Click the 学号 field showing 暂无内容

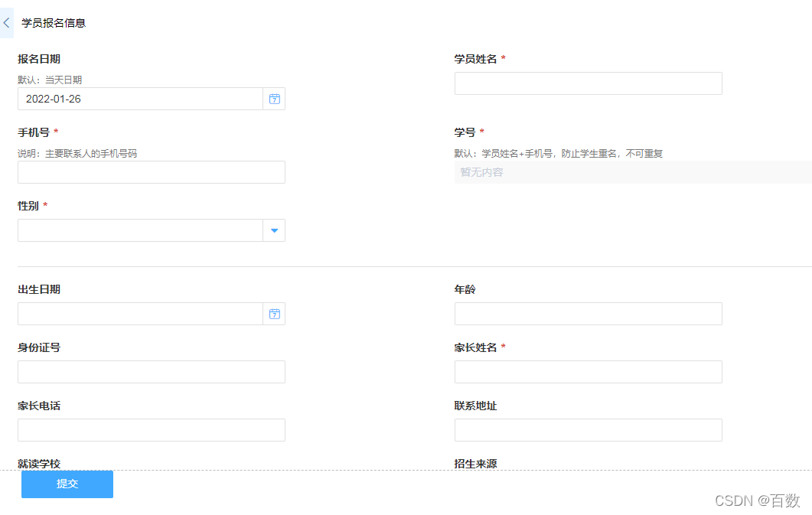[x=633, y=172]
